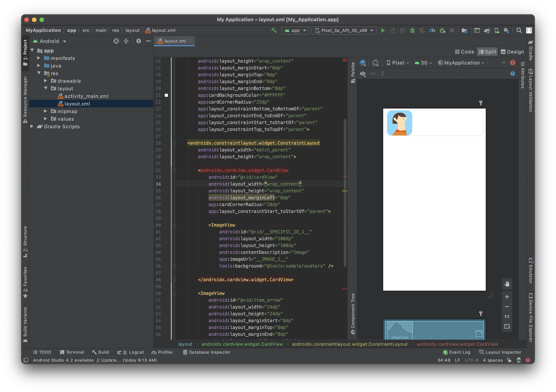Click Collapse All icon in Project panel
The width and height of the screenshot is (556, 392).
(x=126, y=41)
